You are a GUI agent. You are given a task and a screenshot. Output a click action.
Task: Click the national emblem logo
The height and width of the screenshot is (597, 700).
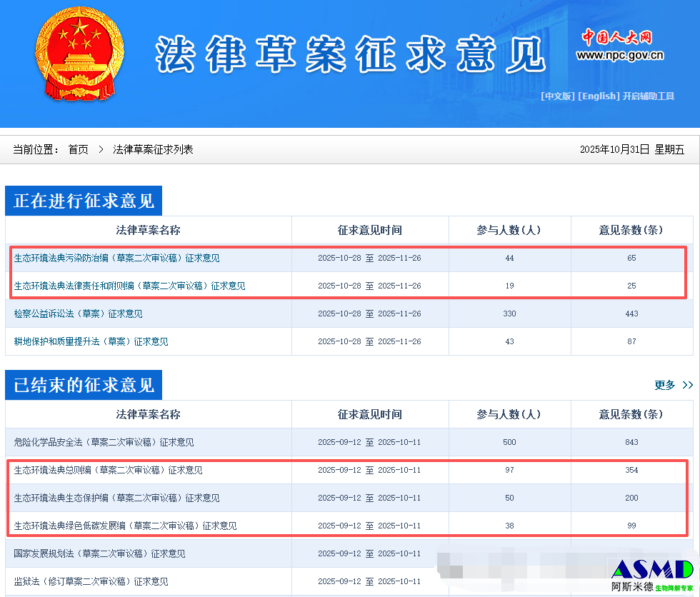coord(80,54)
